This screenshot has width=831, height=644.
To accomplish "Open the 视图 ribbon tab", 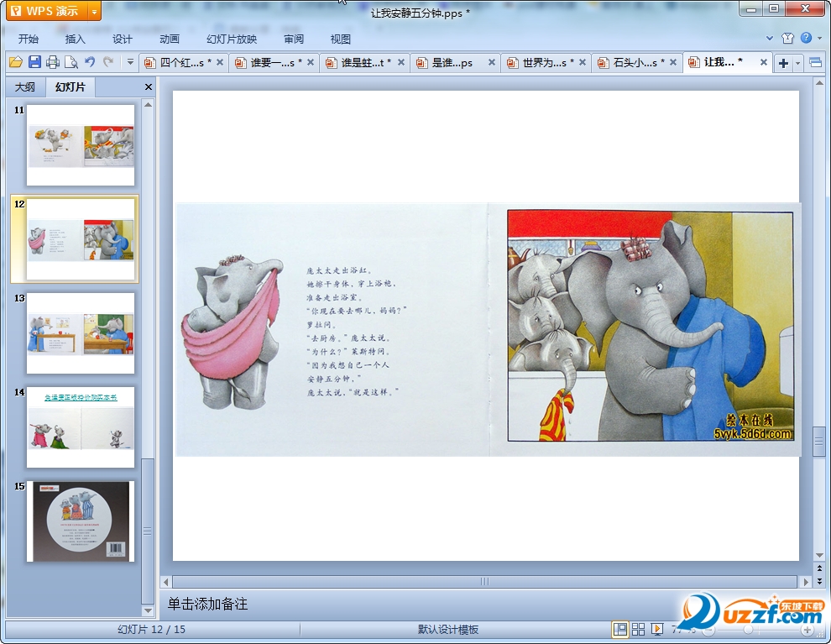I will [x=340, y=39].
